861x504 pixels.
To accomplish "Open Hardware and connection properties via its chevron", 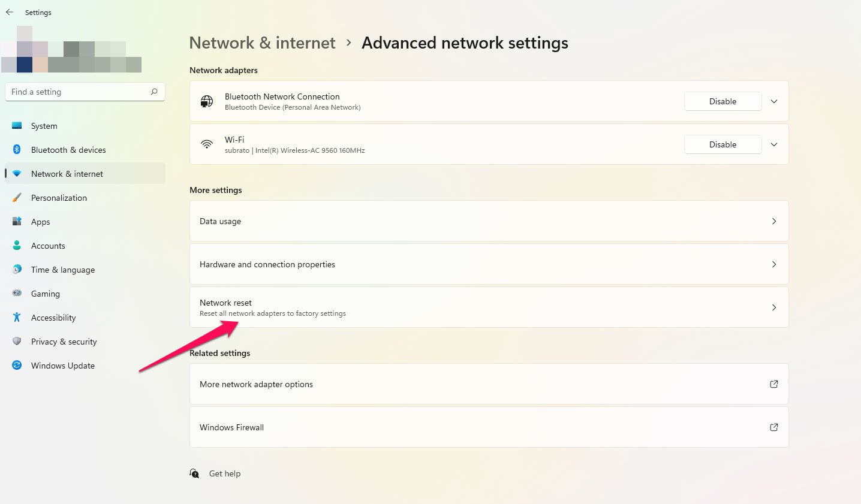I will tap(773, 264).
